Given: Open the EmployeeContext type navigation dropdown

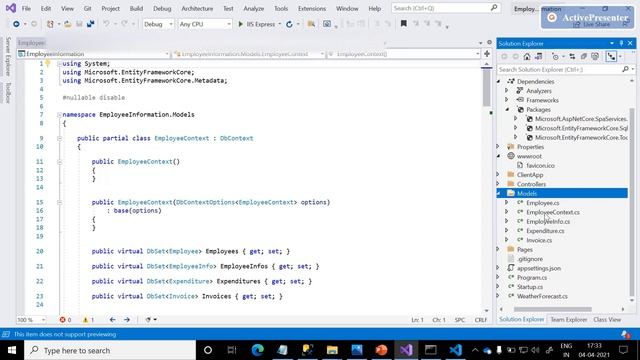Looking at the screenshot, I should point(249,54).
